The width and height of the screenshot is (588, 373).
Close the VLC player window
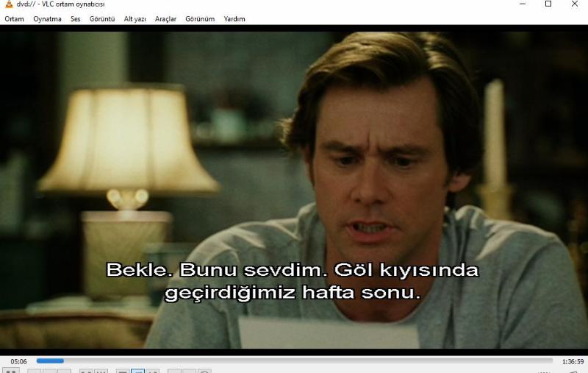pos(575,4)
